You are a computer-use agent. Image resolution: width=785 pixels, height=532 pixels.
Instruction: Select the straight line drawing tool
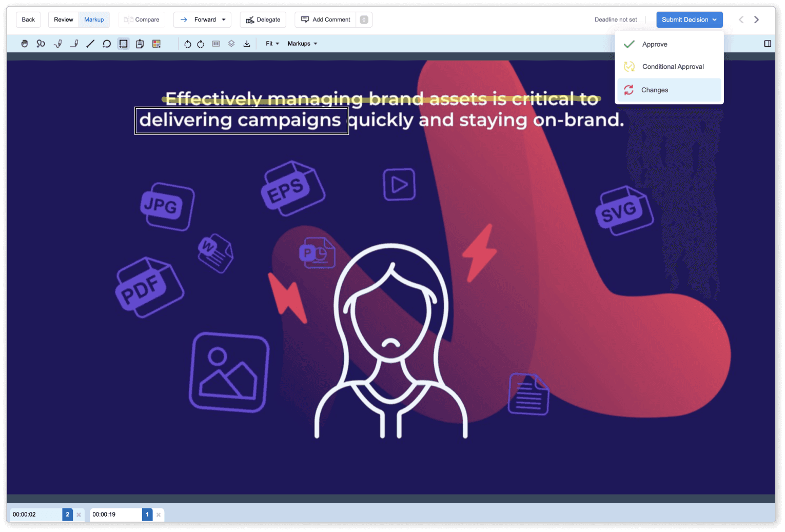(90, 44)
